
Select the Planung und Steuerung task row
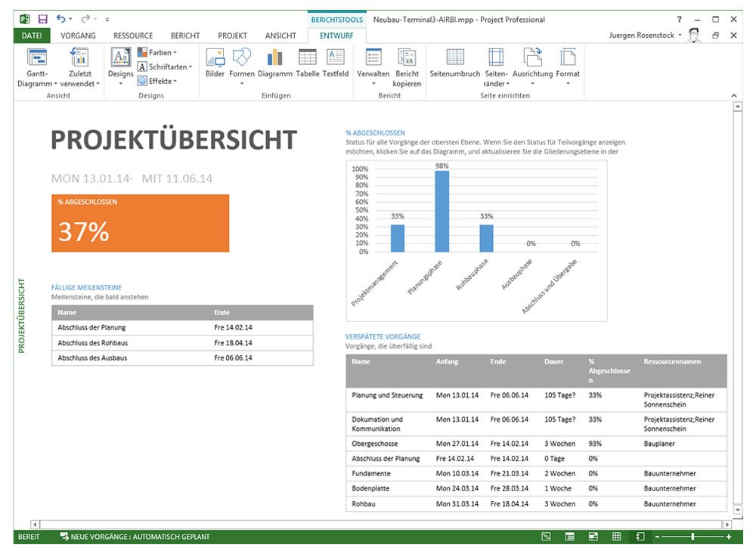tap(536, 400)
